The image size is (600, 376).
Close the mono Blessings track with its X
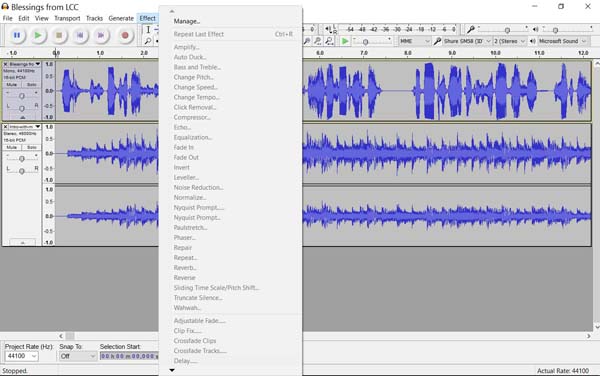point(5,64)
